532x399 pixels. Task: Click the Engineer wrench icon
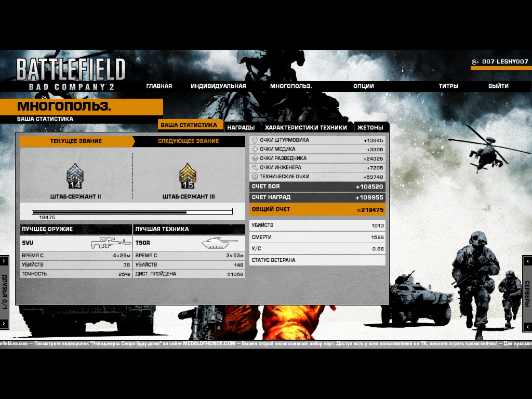point(255,167)
